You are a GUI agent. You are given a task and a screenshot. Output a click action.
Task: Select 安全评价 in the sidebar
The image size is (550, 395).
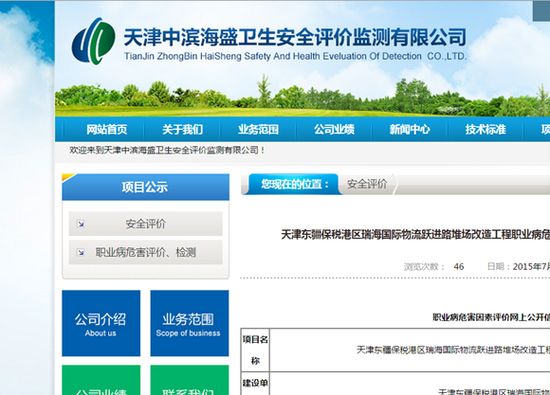(146, 224)
